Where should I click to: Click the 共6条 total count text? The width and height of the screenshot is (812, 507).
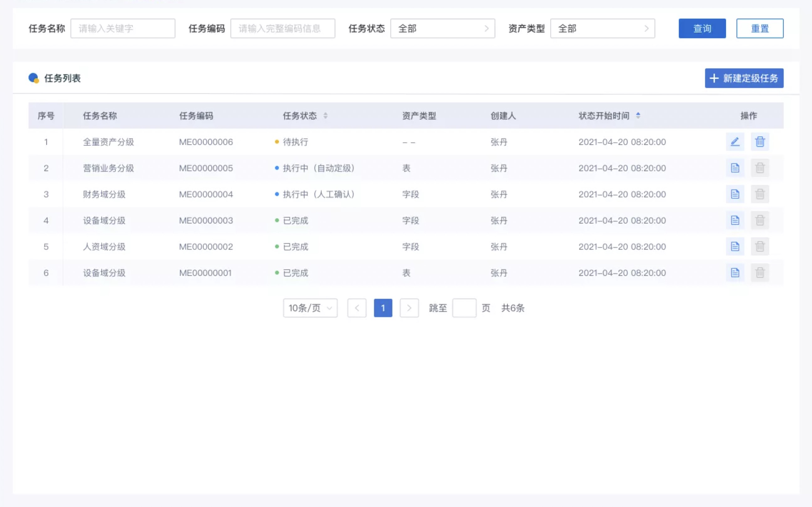pyautogui.click(x=513, y=308)
